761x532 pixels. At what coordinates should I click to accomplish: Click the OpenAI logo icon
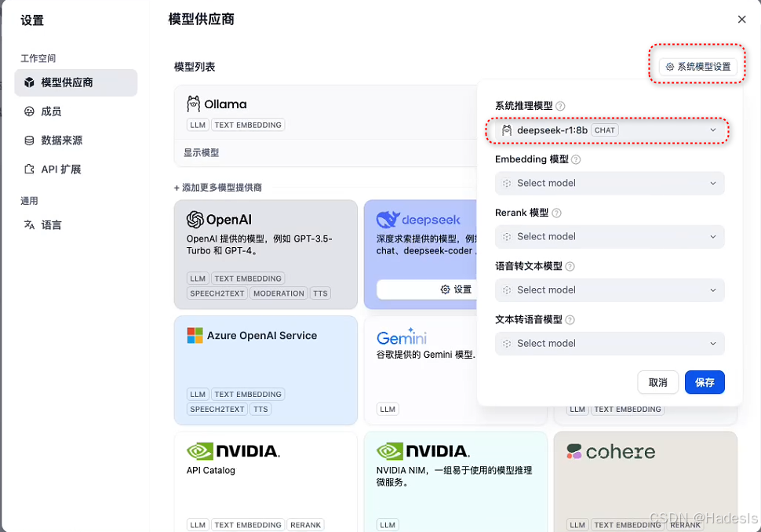[x=195, y=220]
